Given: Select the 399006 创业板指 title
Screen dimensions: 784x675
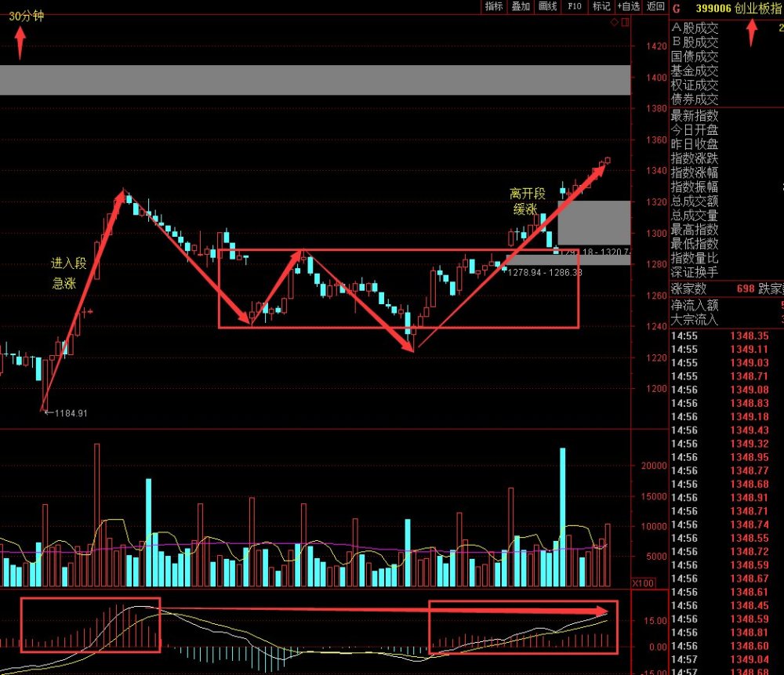Looking at the screenshot, I should pos(739,9).
